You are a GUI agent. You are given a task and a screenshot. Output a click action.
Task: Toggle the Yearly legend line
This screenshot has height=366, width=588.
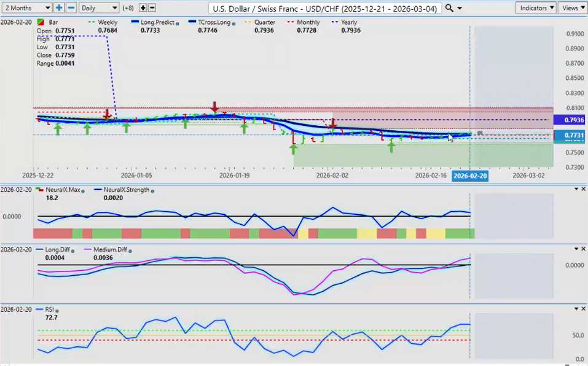(x=346, y=22)
